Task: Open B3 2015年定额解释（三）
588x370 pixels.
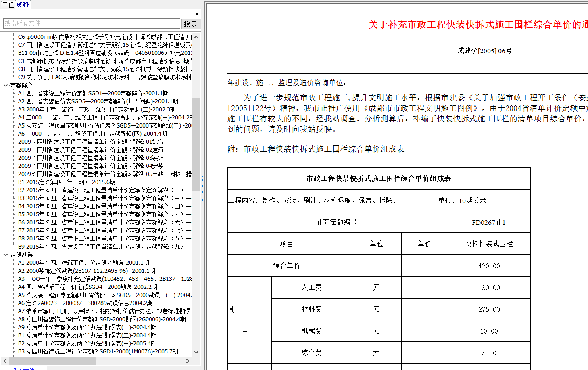Action: click(x=105, y=198)
